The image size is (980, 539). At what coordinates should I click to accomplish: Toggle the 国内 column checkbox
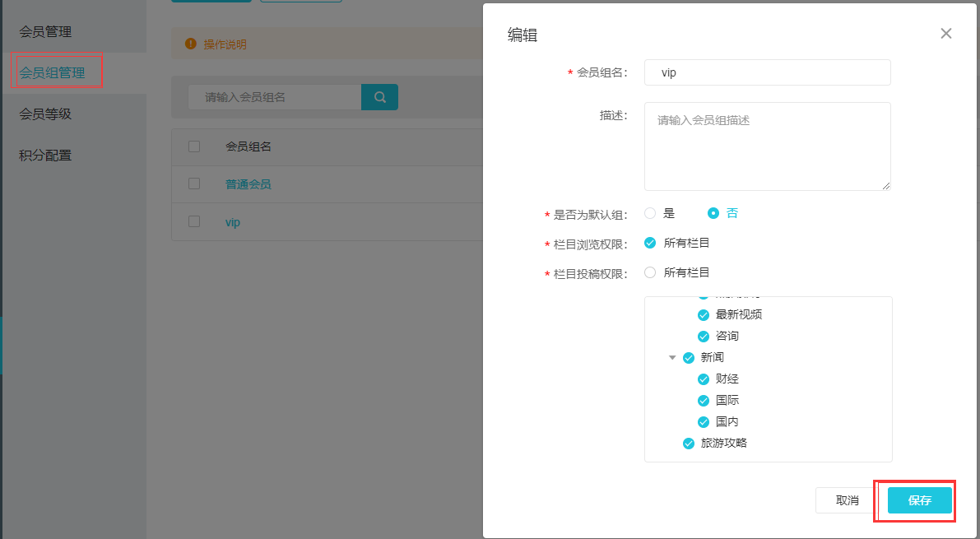pos(704,422)
